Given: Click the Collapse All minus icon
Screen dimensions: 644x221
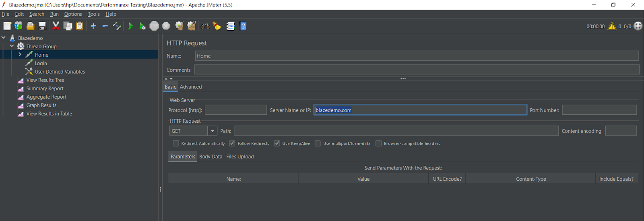Looking at the screenshot, I should point(105,26).
